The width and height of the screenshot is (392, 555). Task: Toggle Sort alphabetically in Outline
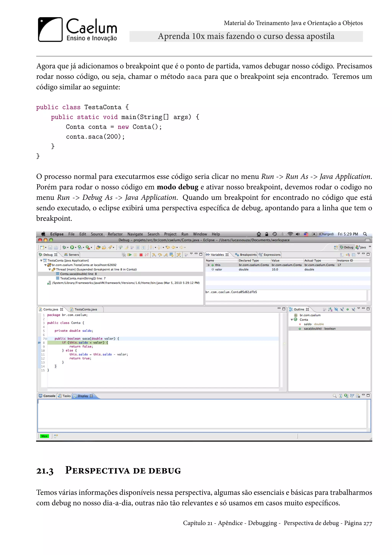click(330, 309)
